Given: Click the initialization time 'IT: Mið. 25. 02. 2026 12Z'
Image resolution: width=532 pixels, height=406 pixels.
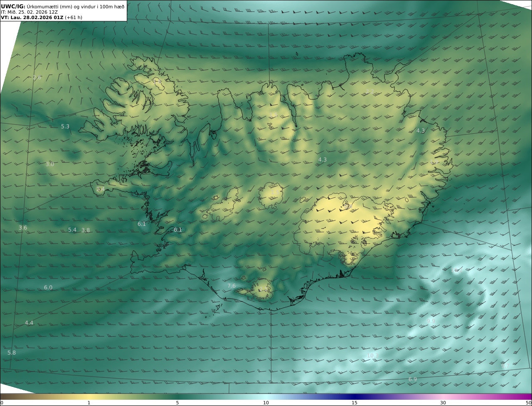Looking at the screenshot, I should 29,12.
